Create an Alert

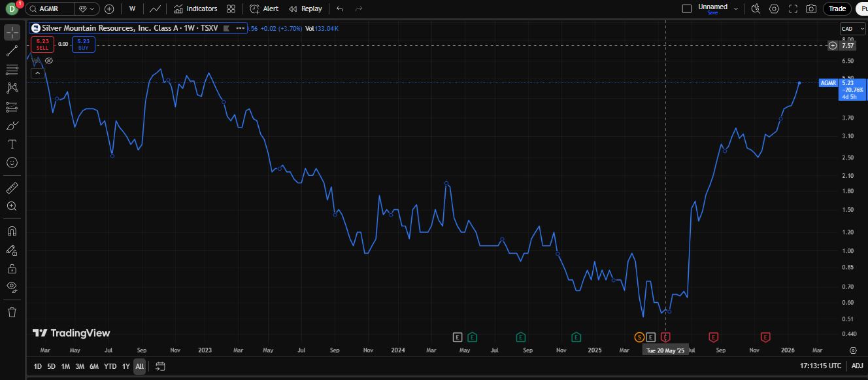pyautogui.click(x=264, y=9)
